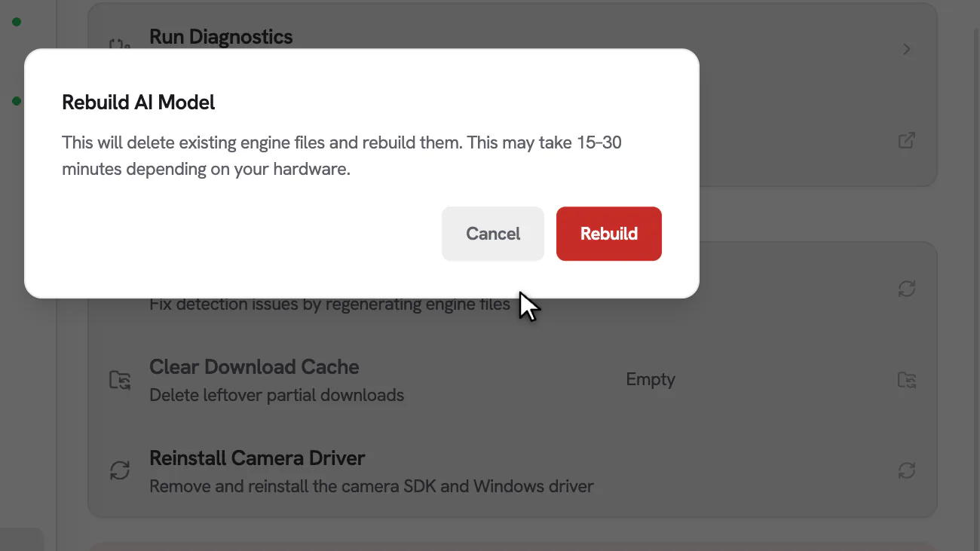
Task: Click the sync icon left of Reinstall Camera Driver
Action: tap(120, 471)
